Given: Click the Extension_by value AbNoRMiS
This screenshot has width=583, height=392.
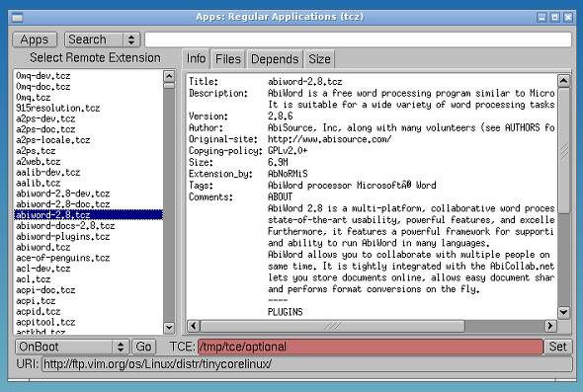Looking at the screenshot, I should (x=288, y=174).
